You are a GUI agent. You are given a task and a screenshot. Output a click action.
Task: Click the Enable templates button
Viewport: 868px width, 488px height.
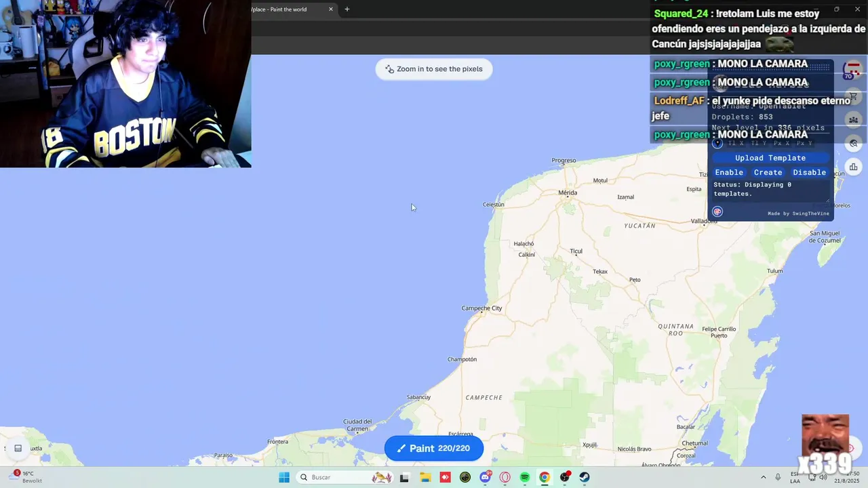(729, 172)
